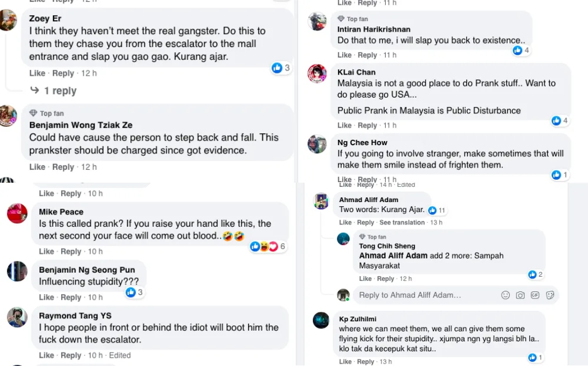Viewport: 588px width, 366px height.
Task: Open Intiran Harikrishnan's profile name
Action: [374, 29]
